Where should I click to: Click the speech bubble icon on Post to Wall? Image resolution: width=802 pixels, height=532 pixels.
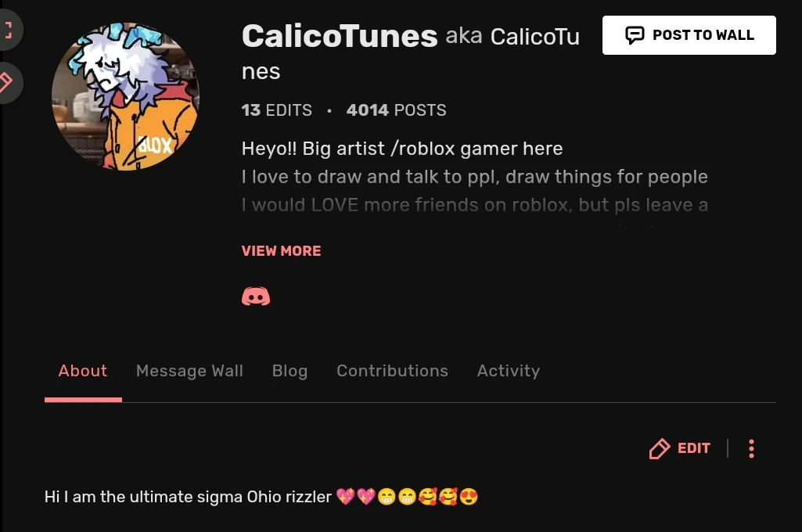635,34
